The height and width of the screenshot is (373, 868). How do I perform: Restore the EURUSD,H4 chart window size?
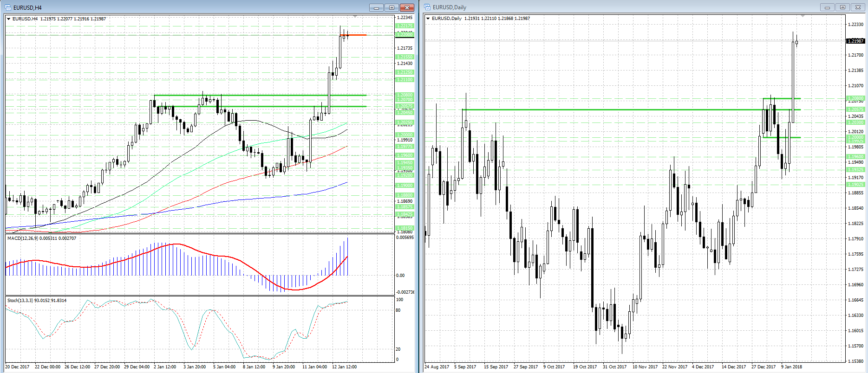pos(392,7)
